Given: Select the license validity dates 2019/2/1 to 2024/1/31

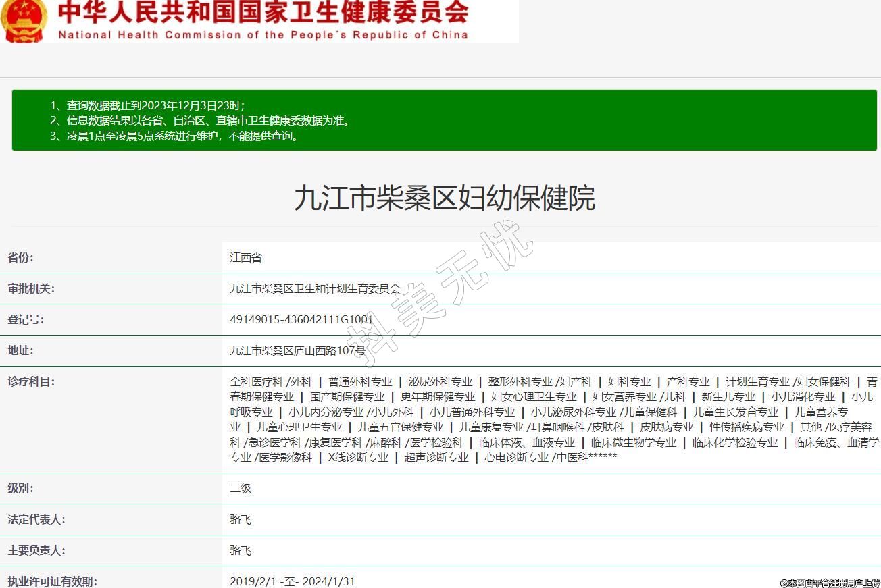Looking at the screenshot, I should pyautogui.click(x=292, y=581).
